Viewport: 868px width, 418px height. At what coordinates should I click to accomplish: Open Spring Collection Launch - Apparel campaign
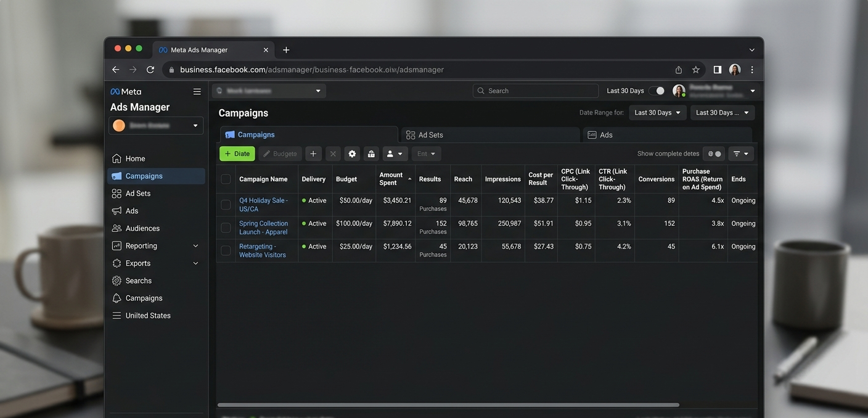click(263, 227)
